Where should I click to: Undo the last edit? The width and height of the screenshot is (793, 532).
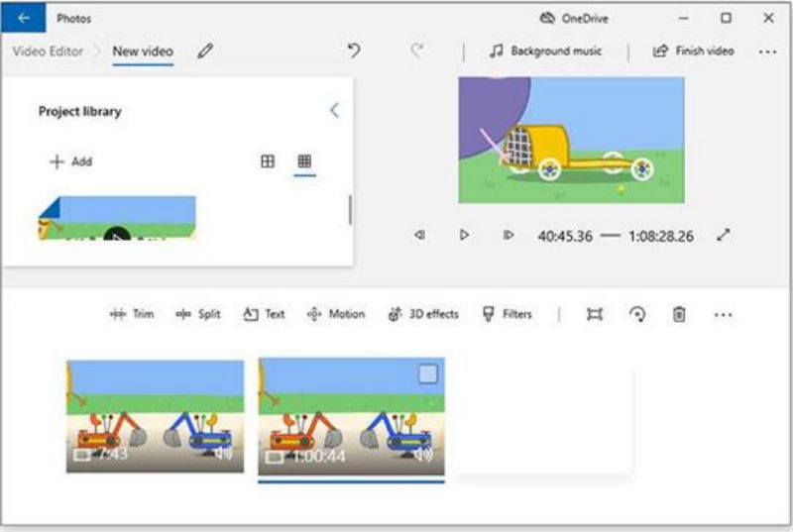point(354,51)
